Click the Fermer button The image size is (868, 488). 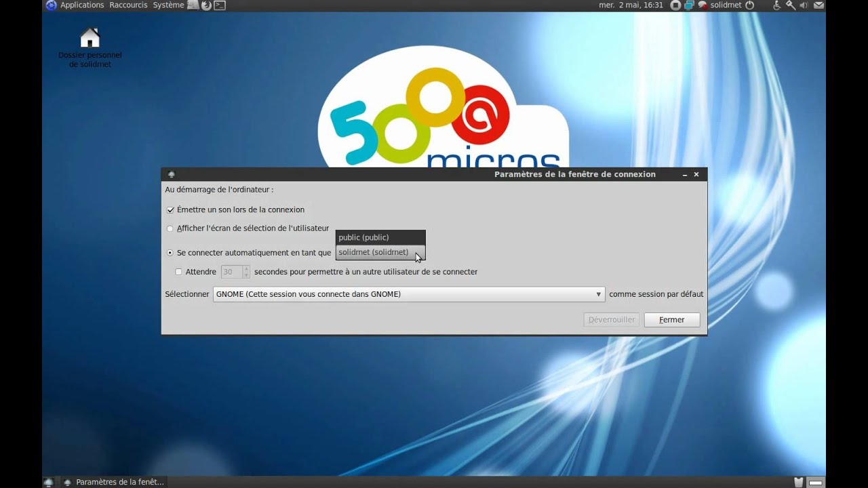point(672,320)
